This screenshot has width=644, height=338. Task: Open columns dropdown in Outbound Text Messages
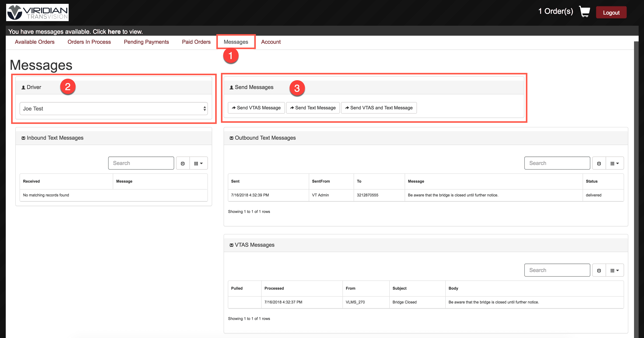point(614,163)
